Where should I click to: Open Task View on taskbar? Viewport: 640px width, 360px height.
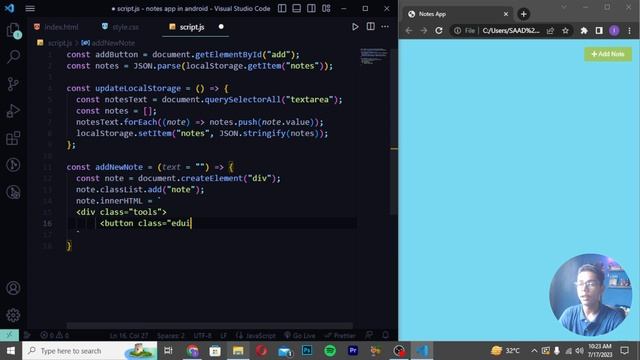168,351
